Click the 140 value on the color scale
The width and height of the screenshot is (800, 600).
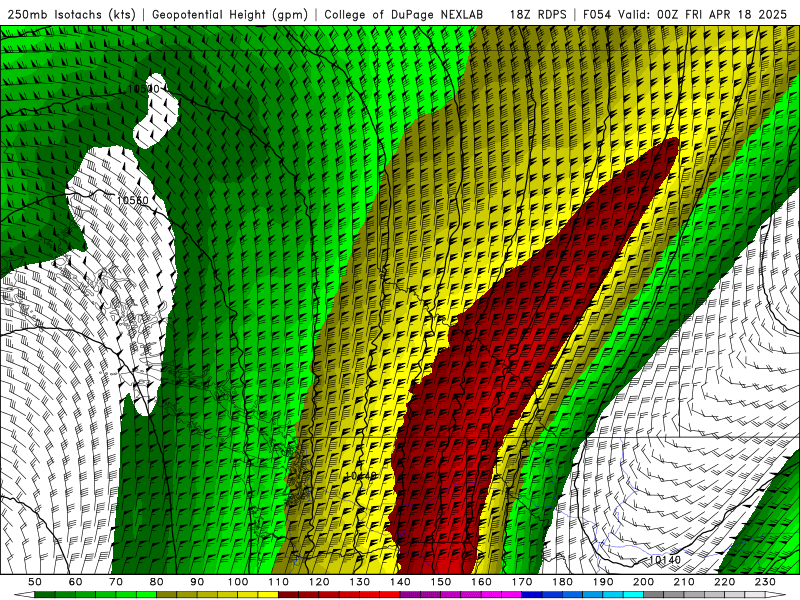coord(400,582)
